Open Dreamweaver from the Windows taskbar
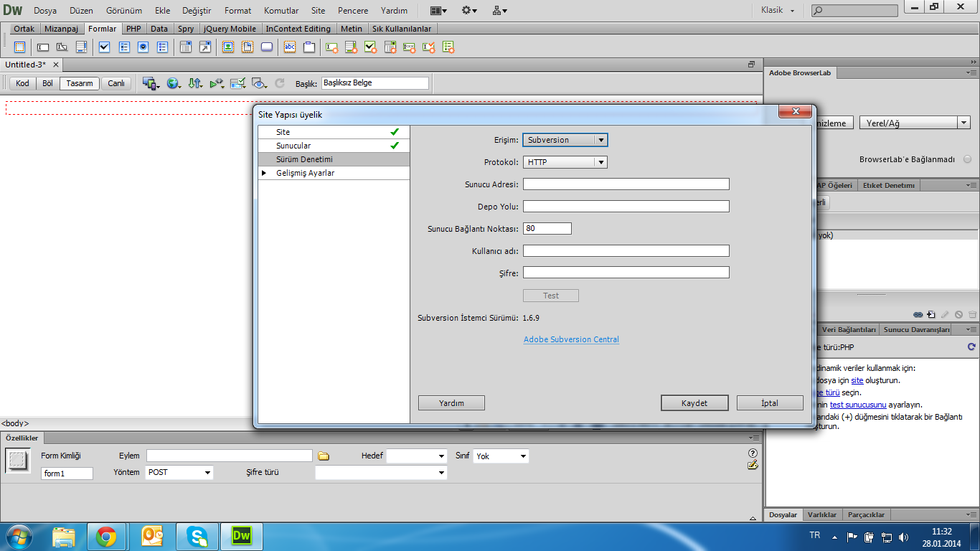Viewport: 980px width, 551px height. pos(241,536)
